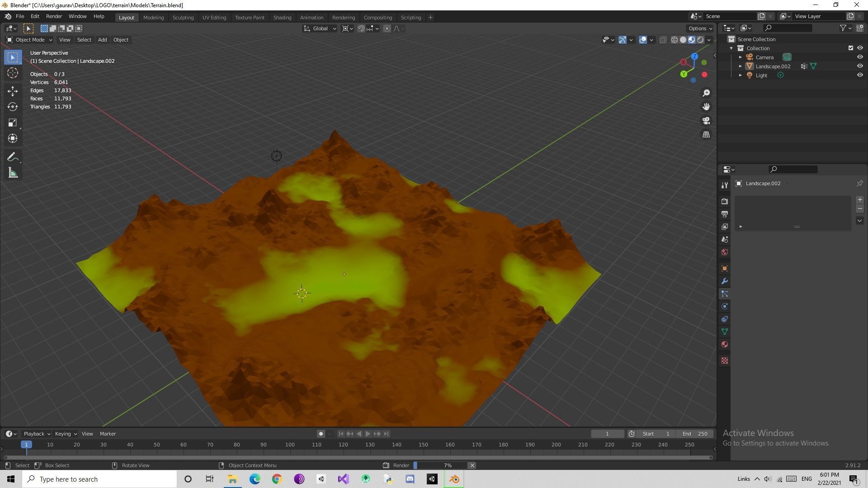Click the pin icon next to Landscape.002

coord(859,183)
